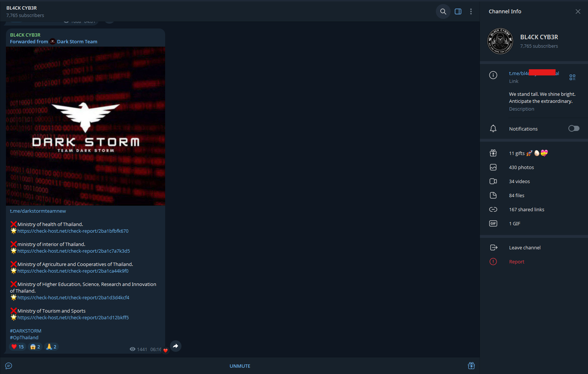Click the forward arrow beside the message

coord(176,346)
